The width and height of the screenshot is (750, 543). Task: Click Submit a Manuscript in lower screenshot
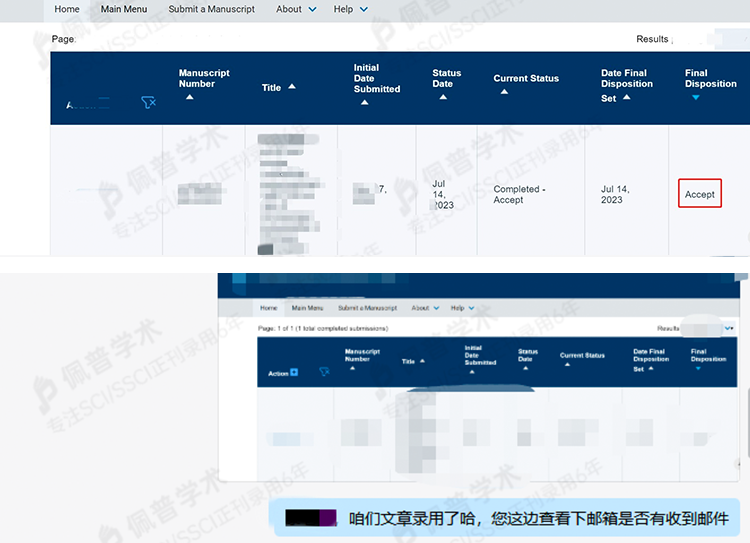point(367,308)
